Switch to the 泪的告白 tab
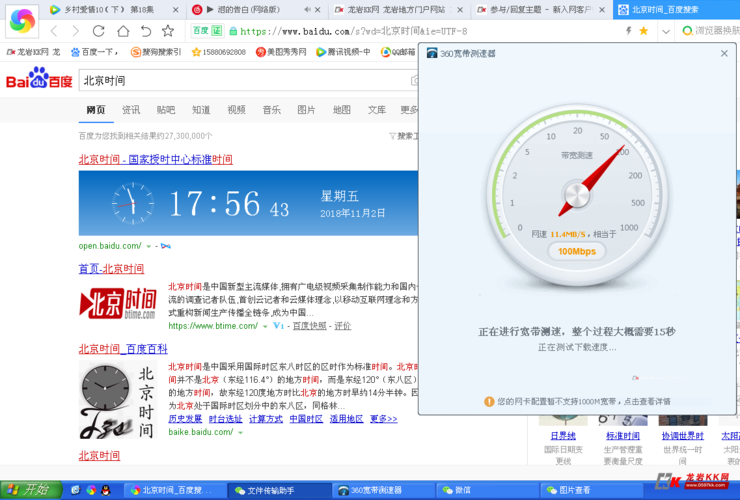 249,9
